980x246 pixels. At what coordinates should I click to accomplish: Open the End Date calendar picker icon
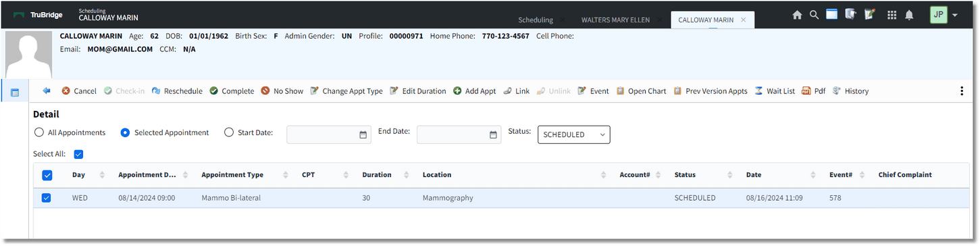pyautogui.click(x=493, y=134)
